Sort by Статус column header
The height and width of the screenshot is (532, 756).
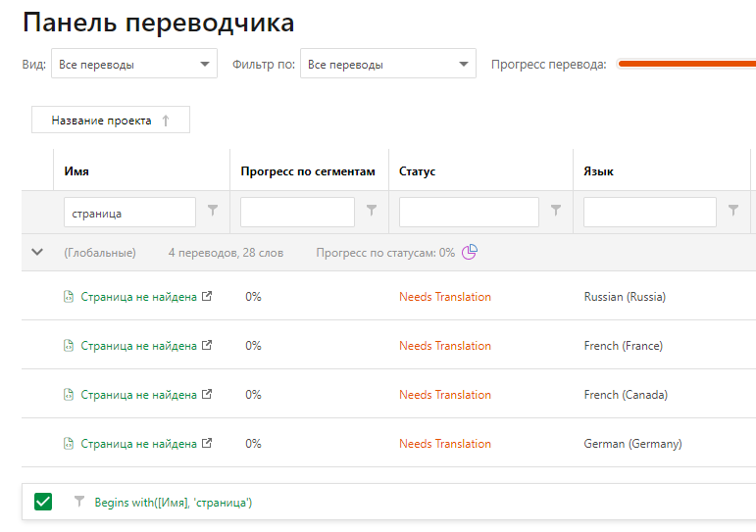418,171
